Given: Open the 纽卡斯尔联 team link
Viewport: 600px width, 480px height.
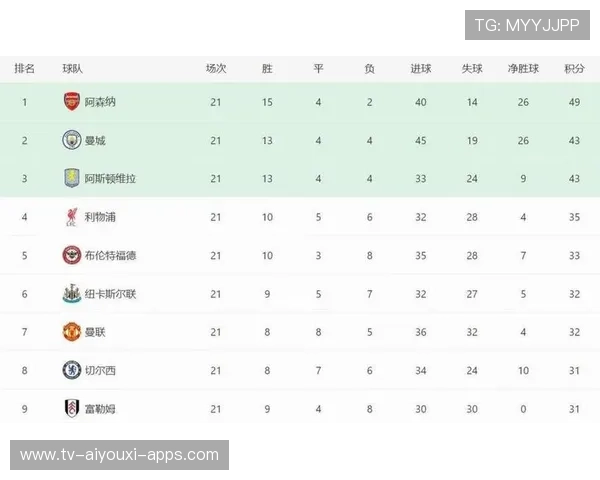Looking at the screenshot, I should (x=110, y=294).
